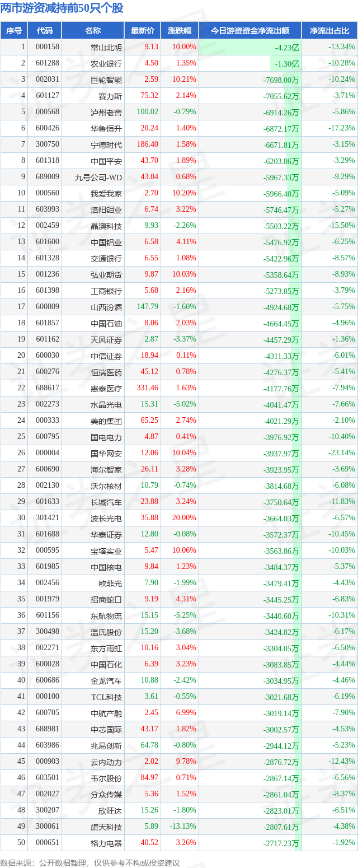The width and height of the screenshot is (358, 868).
Task: Click the -23.14% ratio of 国华网安
Action: click(x=341, y=453)
